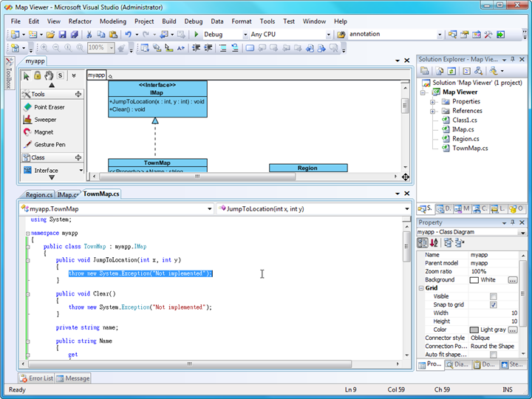Open the Toolbox side tab

pos(9,74)
